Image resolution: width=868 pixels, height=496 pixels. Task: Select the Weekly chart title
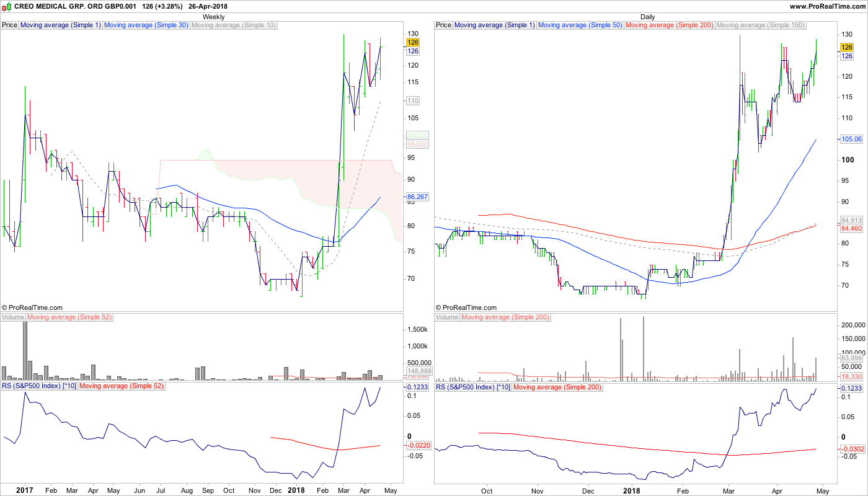point(214,17)
